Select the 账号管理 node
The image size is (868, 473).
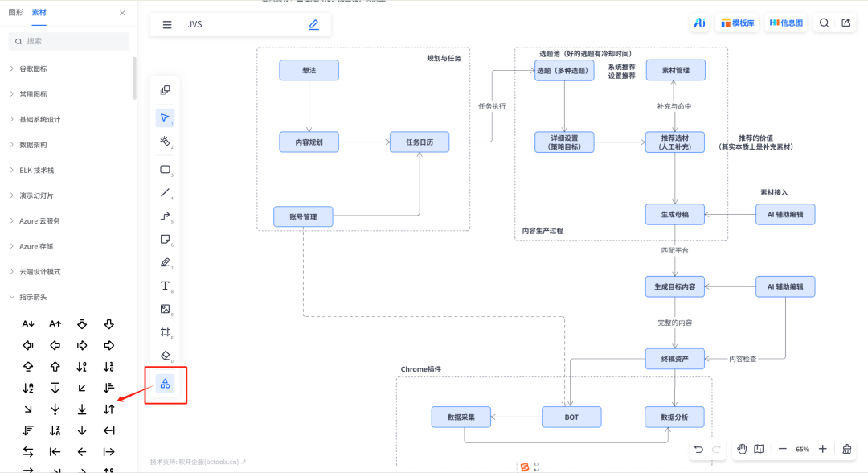click(303, 216)
